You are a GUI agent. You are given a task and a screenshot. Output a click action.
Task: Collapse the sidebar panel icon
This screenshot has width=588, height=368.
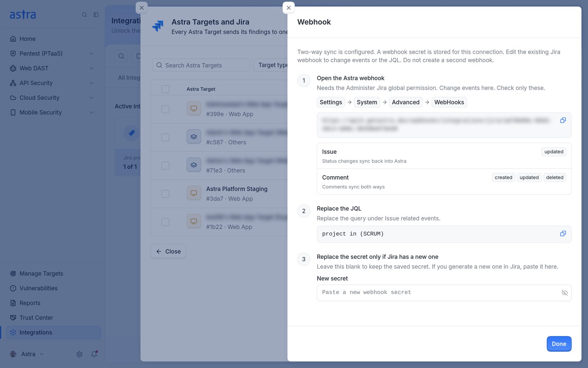click(x=96, y=15)
